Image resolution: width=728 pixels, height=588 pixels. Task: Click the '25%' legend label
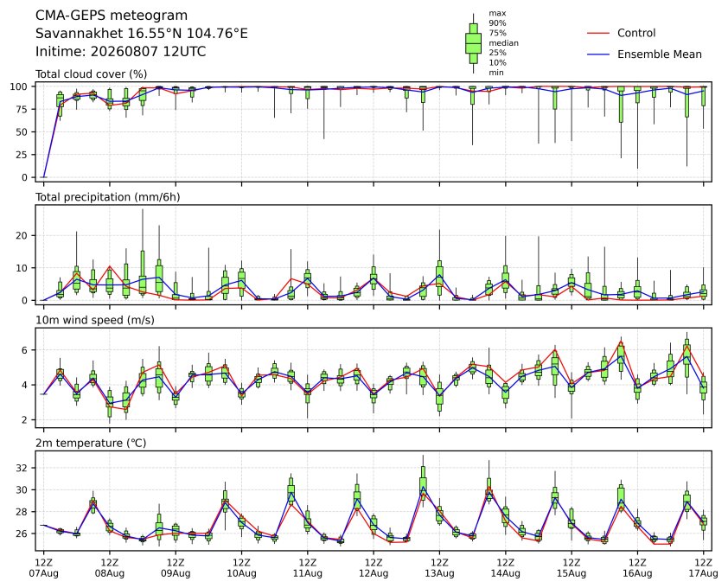497,53
